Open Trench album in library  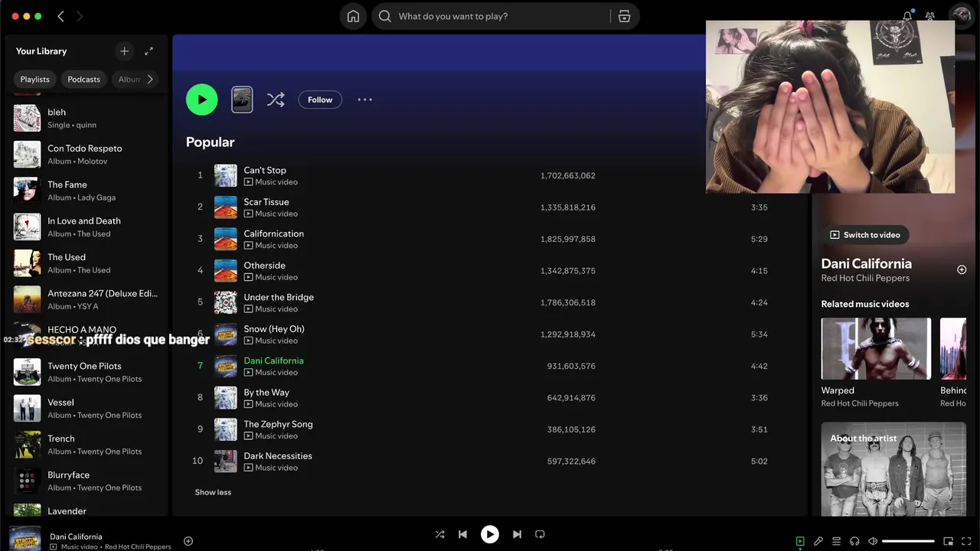86,445
